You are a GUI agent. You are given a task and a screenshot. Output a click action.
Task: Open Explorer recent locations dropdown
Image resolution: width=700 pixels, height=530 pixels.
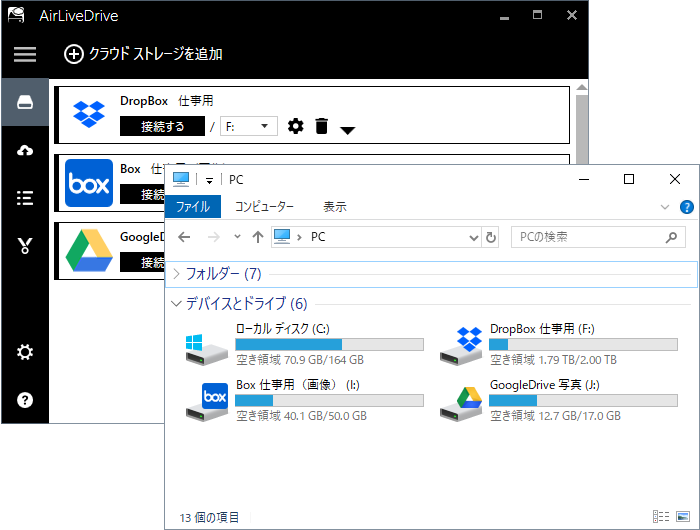pos(238,237)
